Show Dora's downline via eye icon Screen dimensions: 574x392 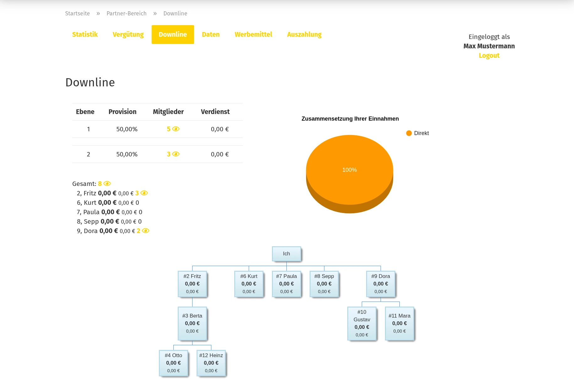(x=145, y=231)
